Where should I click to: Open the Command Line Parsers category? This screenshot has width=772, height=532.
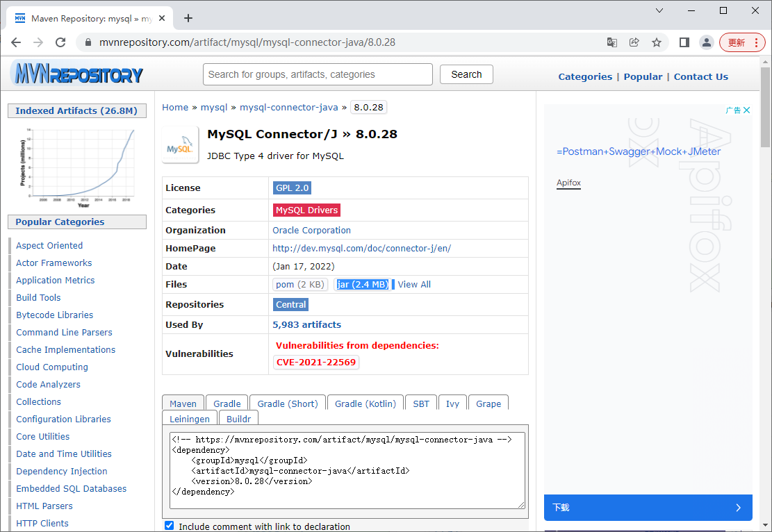(x=64, y=332)
